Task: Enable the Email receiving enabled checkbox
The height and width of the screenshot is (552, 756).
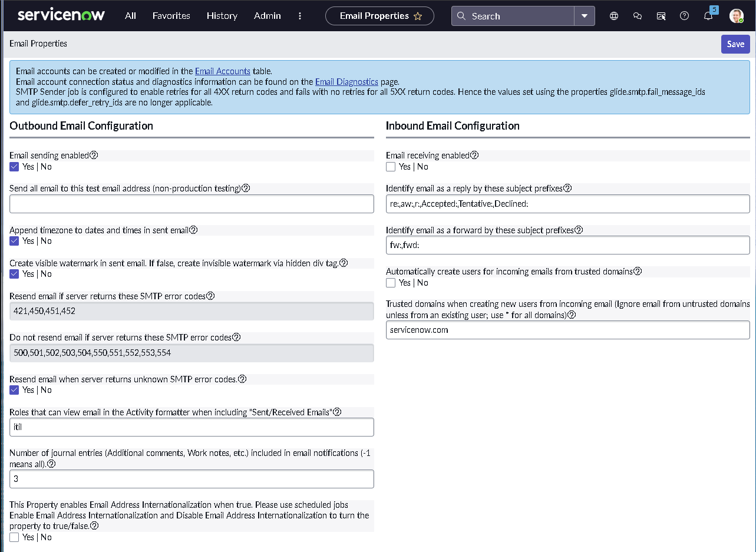Action: [391, 167]
